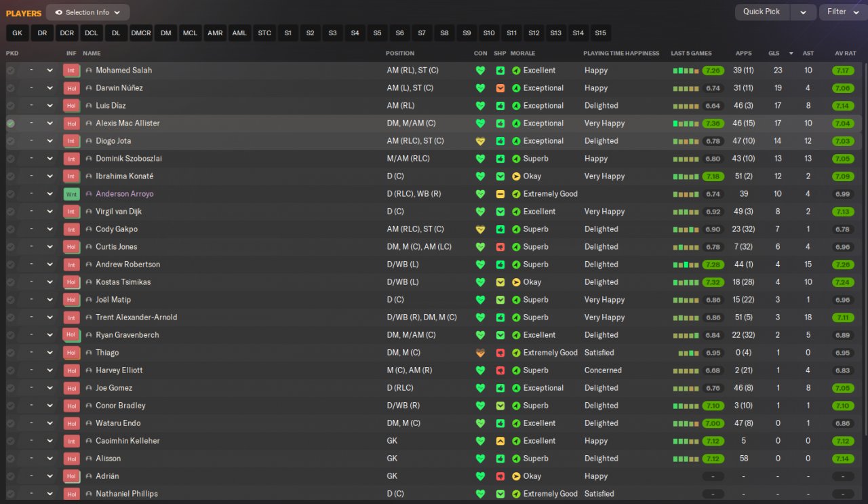Image resolution: width=868 pixels, height=504 pixels.
Task: Click the player info icon beside Mohamed Salah
Action: 88,71
